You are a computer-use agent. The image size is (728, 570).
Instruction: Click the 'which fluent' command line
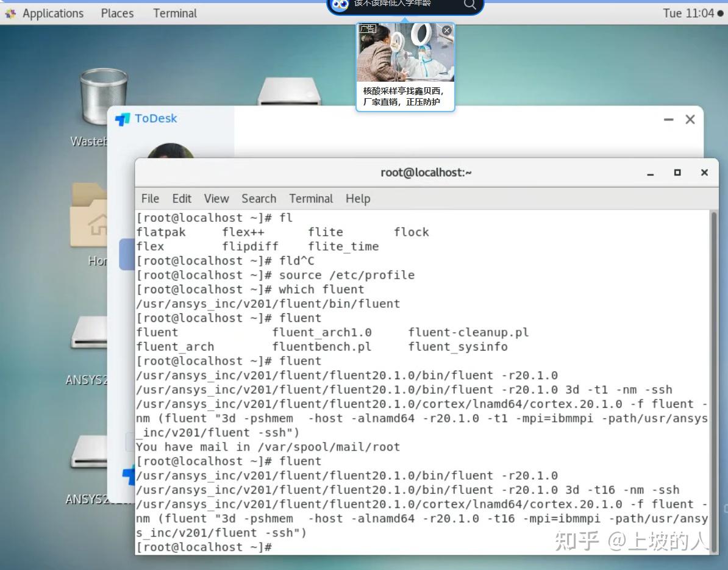click(250, 290)
